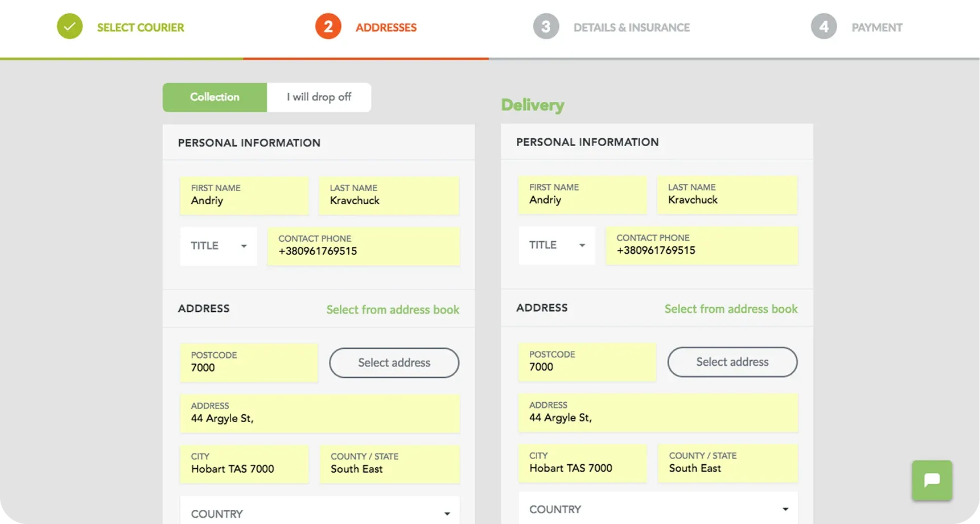980x524 pixels.
Task: Switch to the I will drop off option
Action: click(x=319, y=97)
